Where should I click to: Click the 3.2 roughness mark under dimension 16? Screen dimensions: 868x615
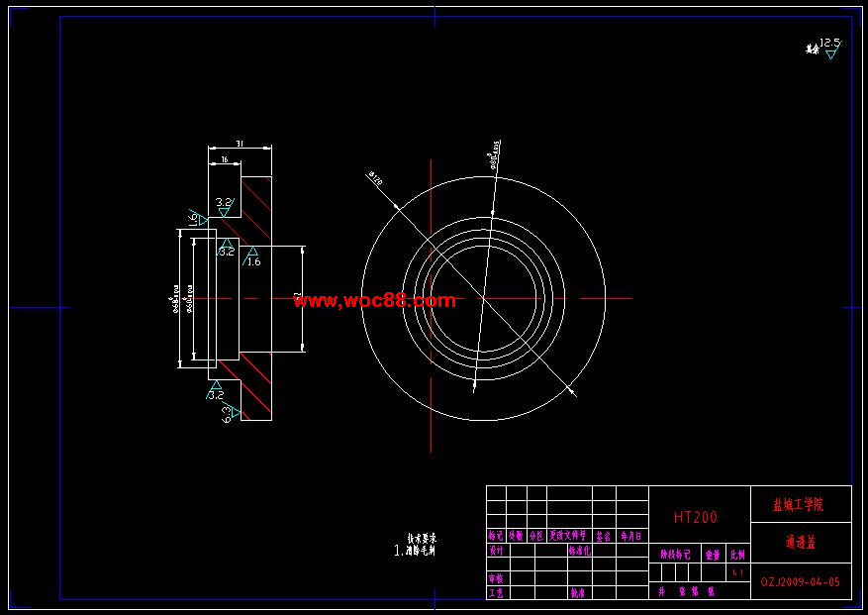pyautogui.click(x=225, y=207)
